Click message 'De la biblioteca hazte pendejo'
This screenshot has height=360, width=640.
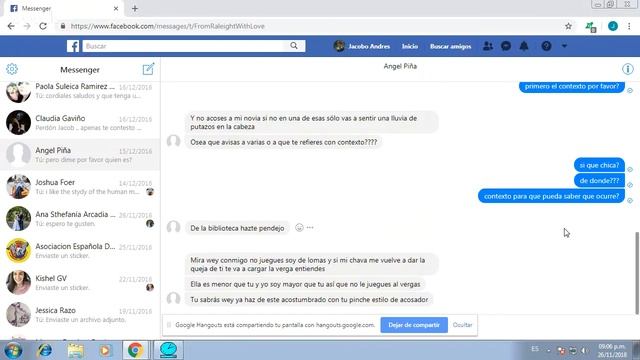coord(237,228)
